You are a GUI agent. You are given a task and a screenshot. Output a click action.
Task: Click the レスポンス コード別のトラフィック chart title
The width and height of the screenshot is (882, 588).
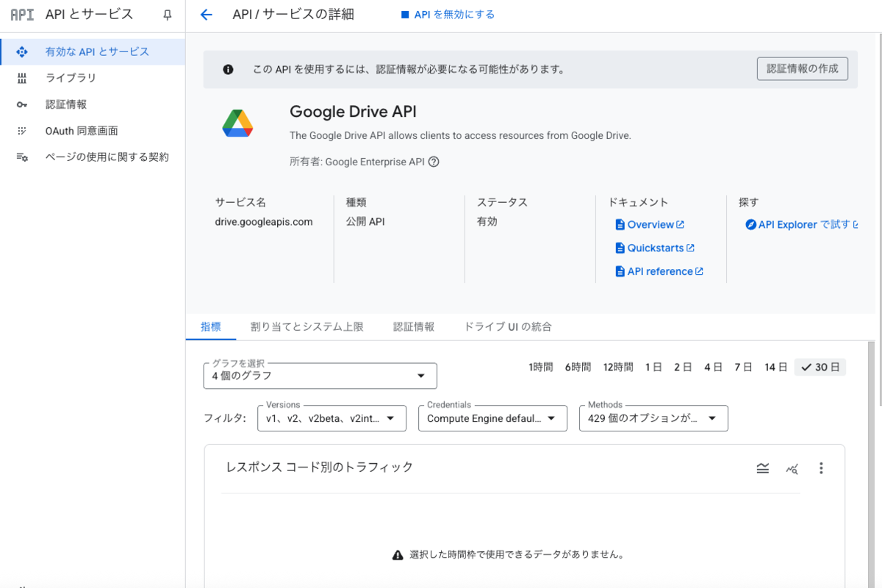coord(320,467)
